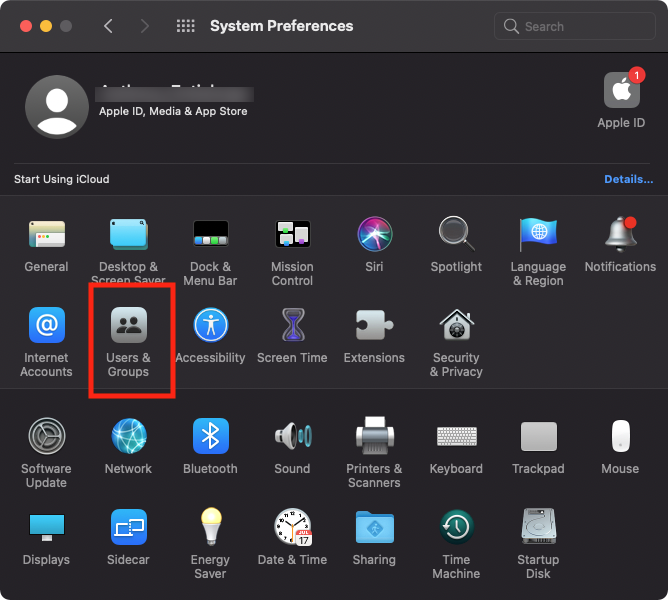Open Bluetooth preferences

click(210, 436)
